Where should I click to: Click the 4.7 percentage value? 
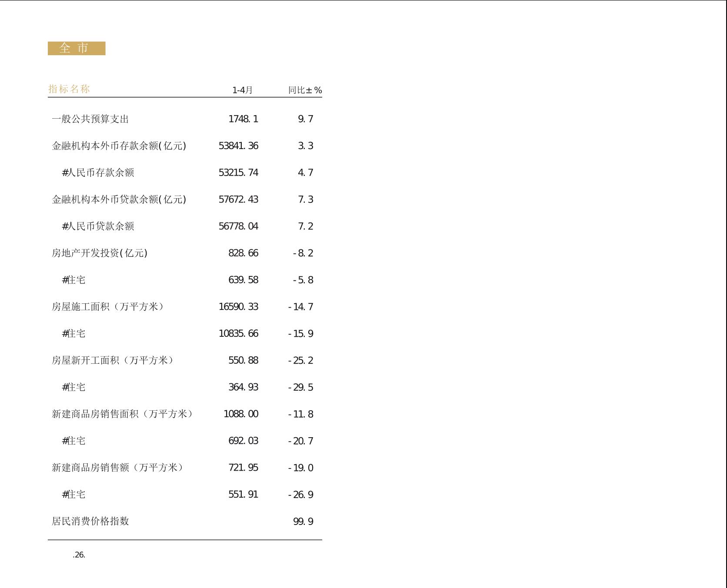tap(306, 173)
